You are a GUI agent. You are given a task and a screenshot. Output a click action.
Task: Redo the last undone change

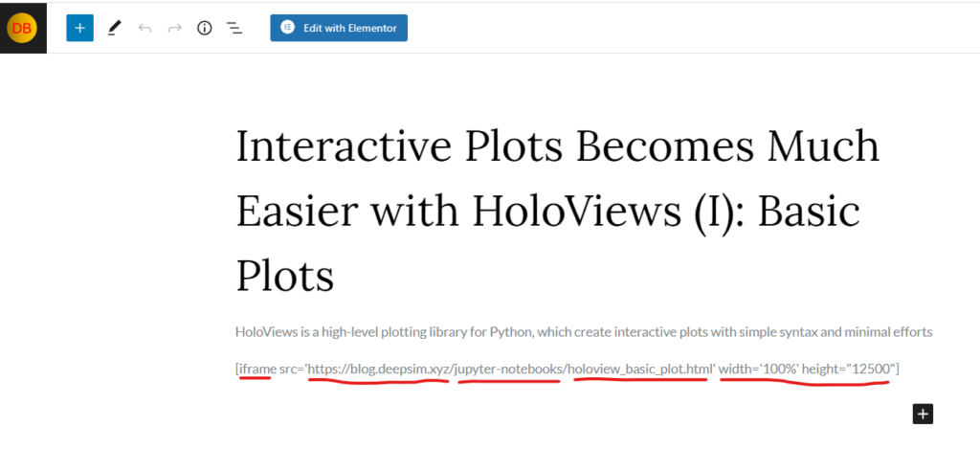175,28
